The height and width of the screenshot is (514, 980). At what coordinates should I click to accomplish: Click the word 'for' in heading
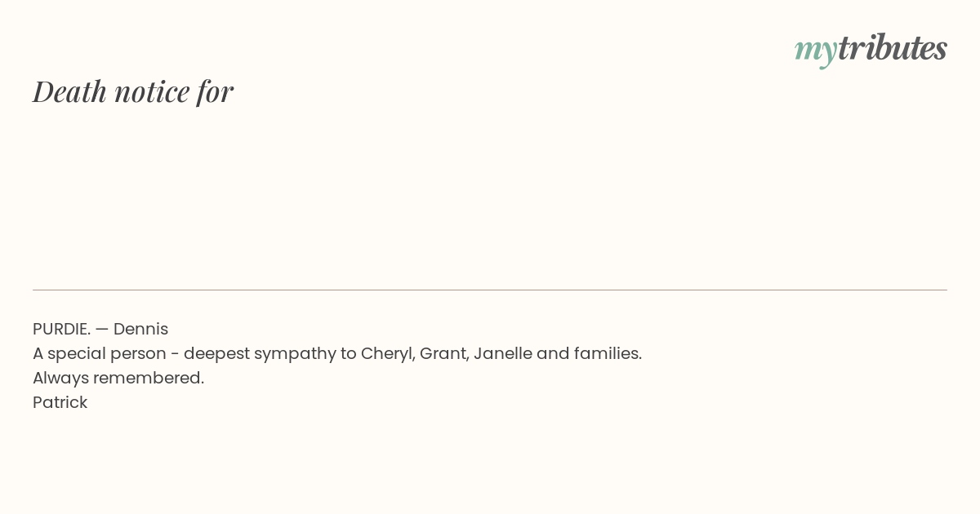click(215, 91)
